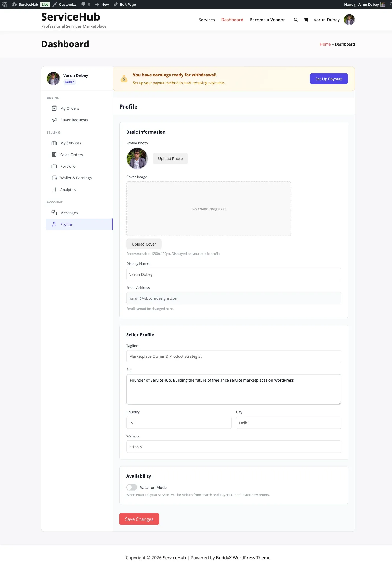Open BuddyX WordPress Theme footer link
Image resolution: width=392 pixels, height=570 pixels.
point(243,558)
